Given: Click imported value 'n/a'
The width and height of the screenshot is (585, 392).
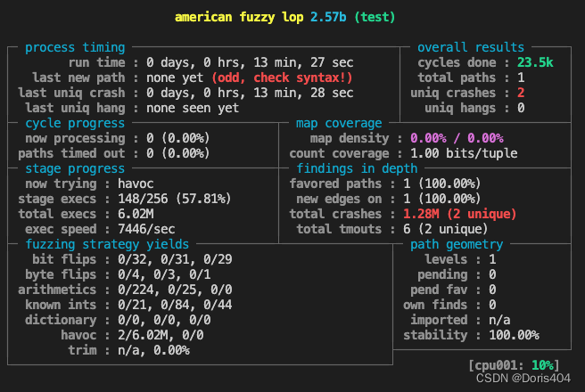Looking at the screenshot, I should coord(499,320).
